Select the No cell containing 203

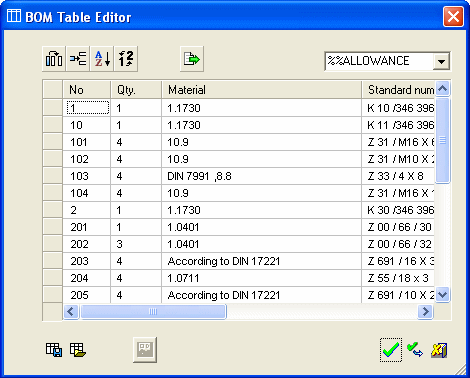[87, 261]
